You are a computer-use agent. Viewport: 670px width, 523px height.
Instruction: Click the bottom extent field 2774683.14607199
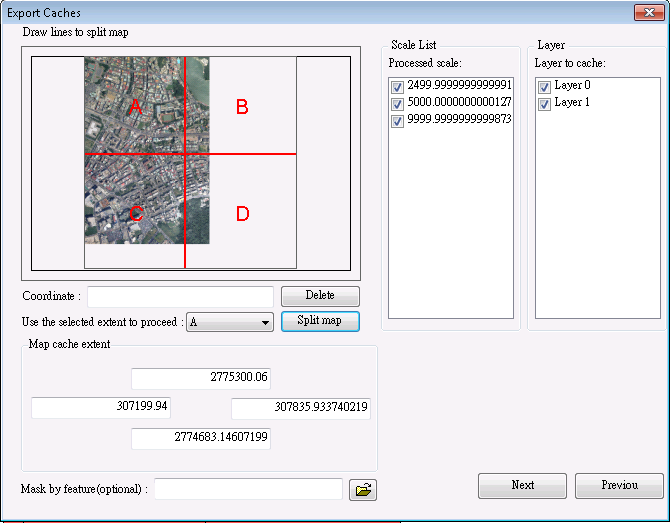pyautogui.click(x=201, y=438)
